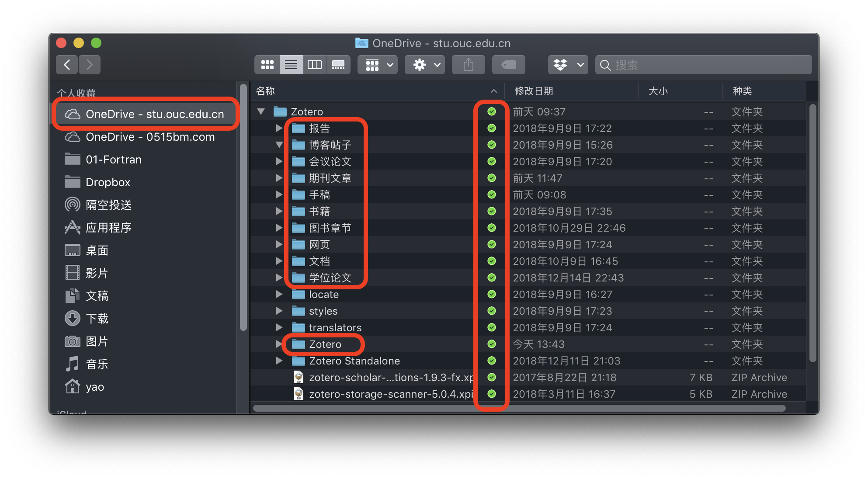Go forward to next folder
Image resolution: width=868 pixels, height=479 pixels.
pos(90,65)
